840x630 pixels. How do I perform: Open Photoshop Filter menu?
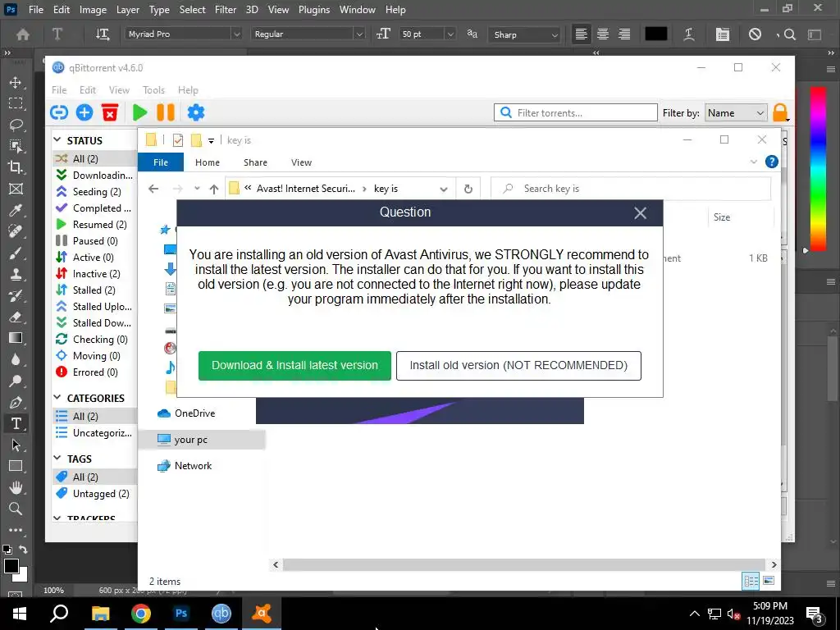pyautogui.click(x=226, y=10)
